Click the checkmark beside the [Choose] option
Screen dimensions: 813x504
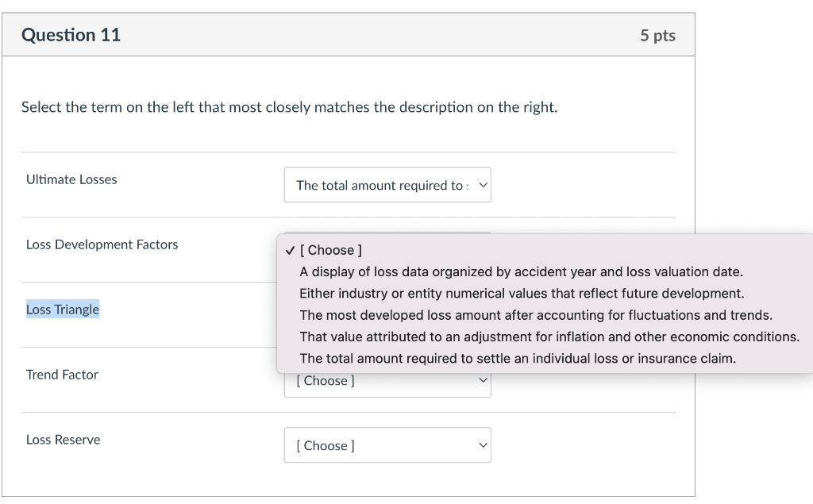291,251
